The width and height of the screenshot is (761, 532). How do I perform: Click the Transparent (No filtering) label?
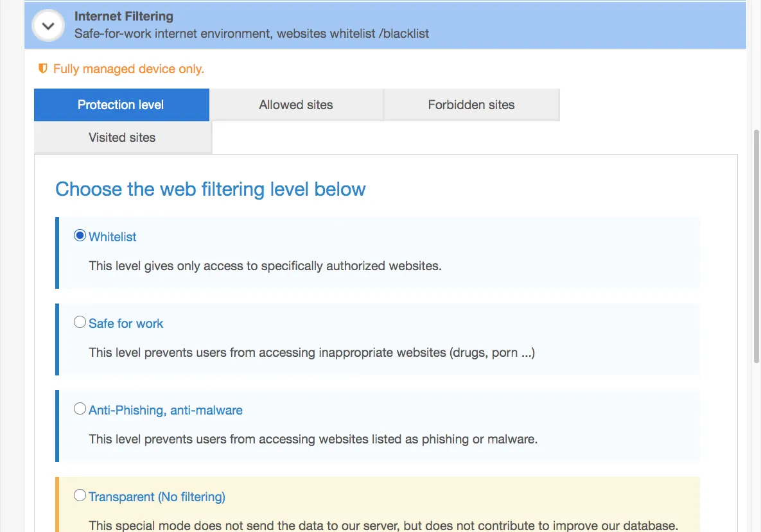pos(157,497)
